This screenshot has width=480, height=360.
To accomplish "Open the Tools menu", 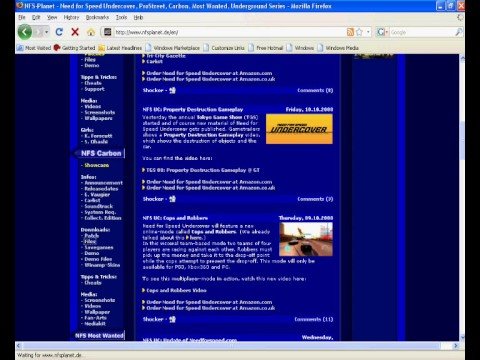I will pyautogui.click(x=121, y=17).
